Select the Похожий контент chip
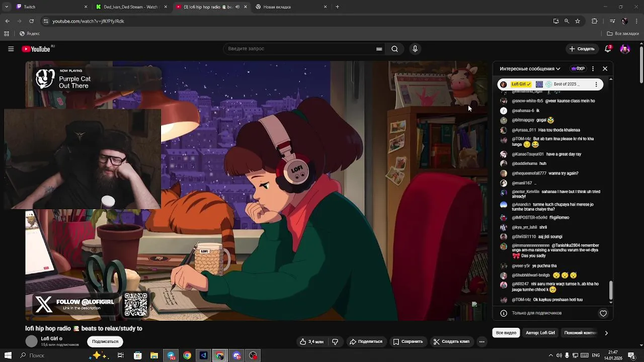Viewport: 644px width, 362px height. pyautogui.click(x=580, y=333)
